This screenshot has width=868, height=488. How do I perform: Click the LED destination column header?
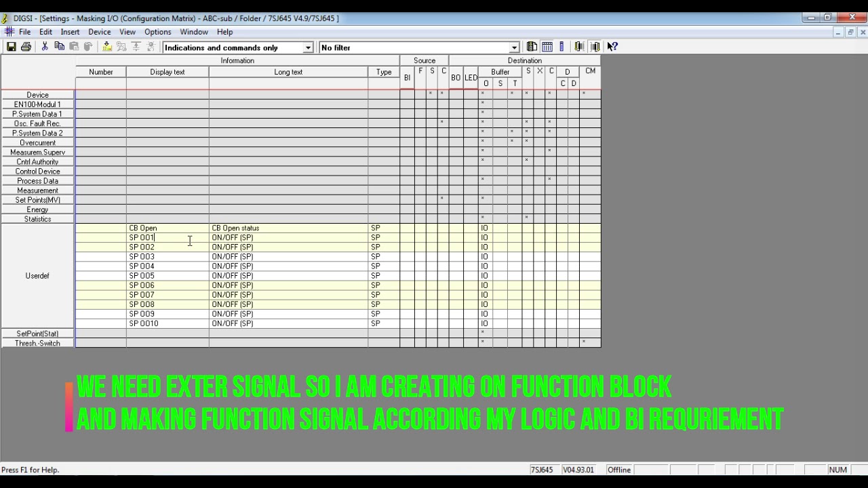(x=471, y=77)
